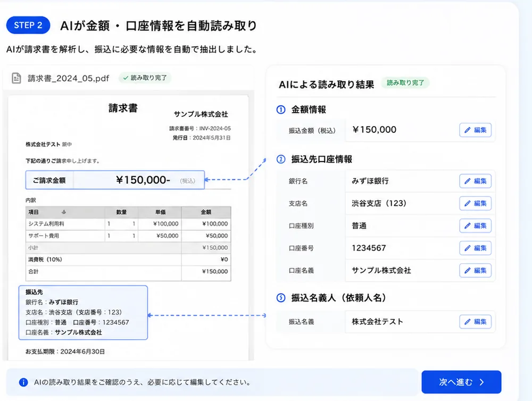Click the 口座名義 label in results
The image size is (532, 401).
pyautogui.click(x=301, y=271)
